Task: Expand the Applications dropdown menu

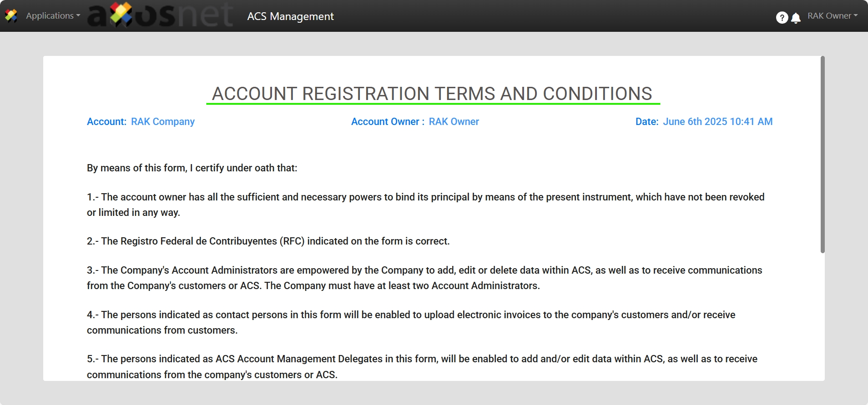Action: [x=53, y=16]
